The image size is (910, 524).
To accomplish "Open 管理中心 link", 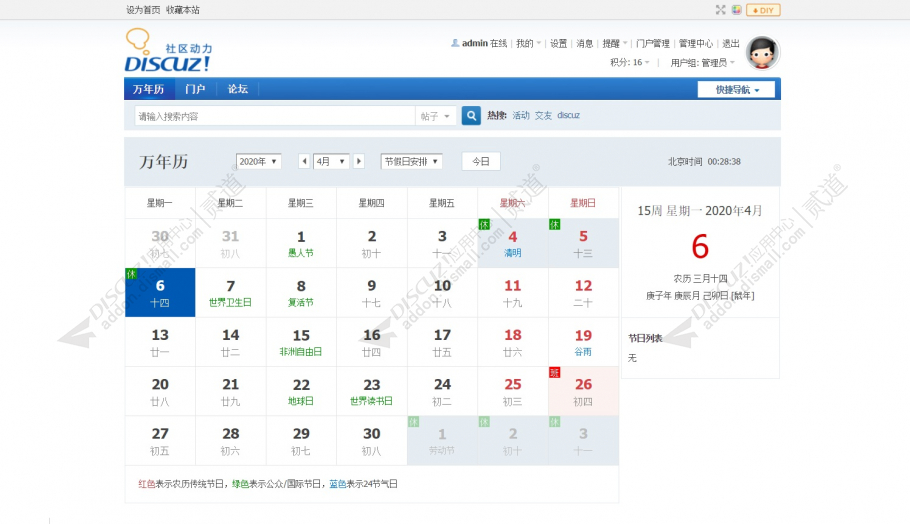I will click(695, 44).
